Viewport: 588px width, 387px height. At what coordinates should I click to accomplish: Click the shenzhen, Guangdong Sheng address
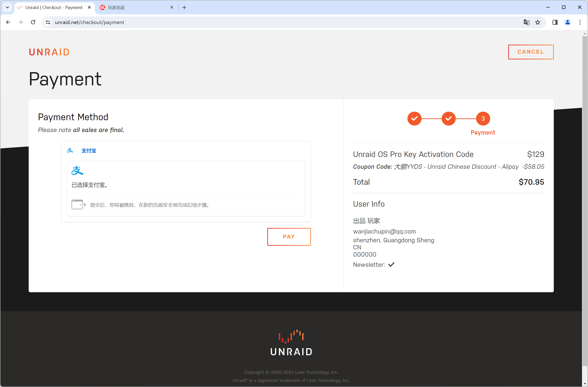[394, 240]
